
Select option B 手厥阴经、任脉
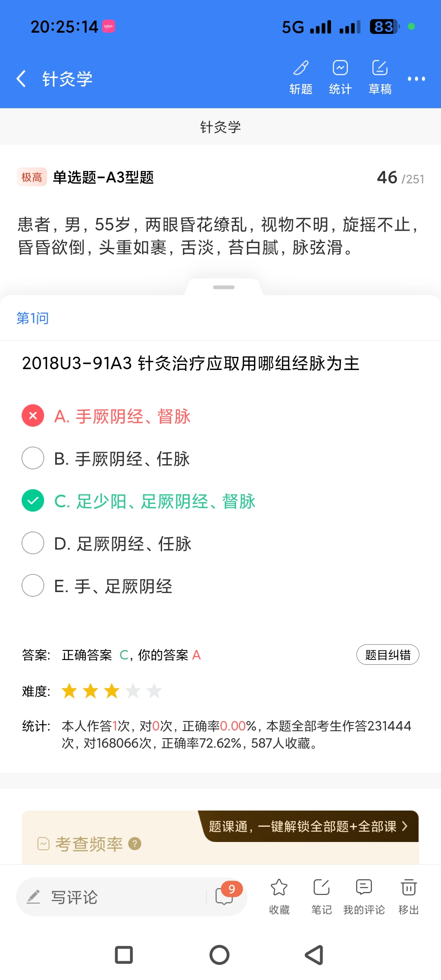click(33, 458)
